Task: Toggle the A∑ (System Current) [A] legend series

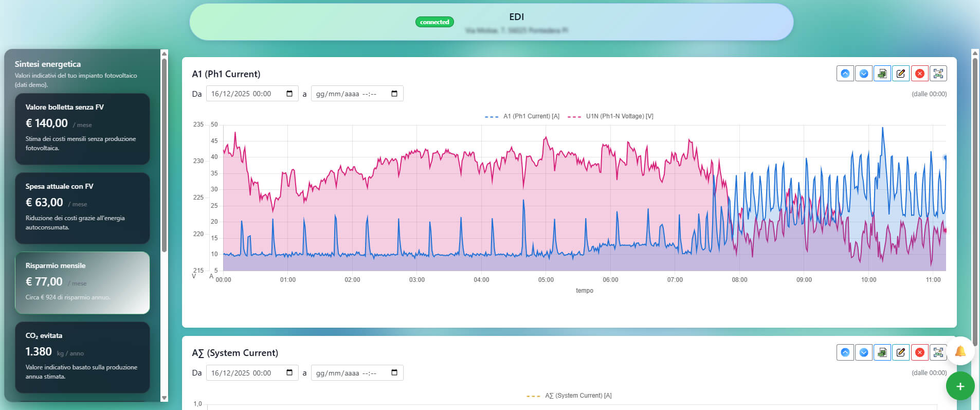Action: click(569, 396)
